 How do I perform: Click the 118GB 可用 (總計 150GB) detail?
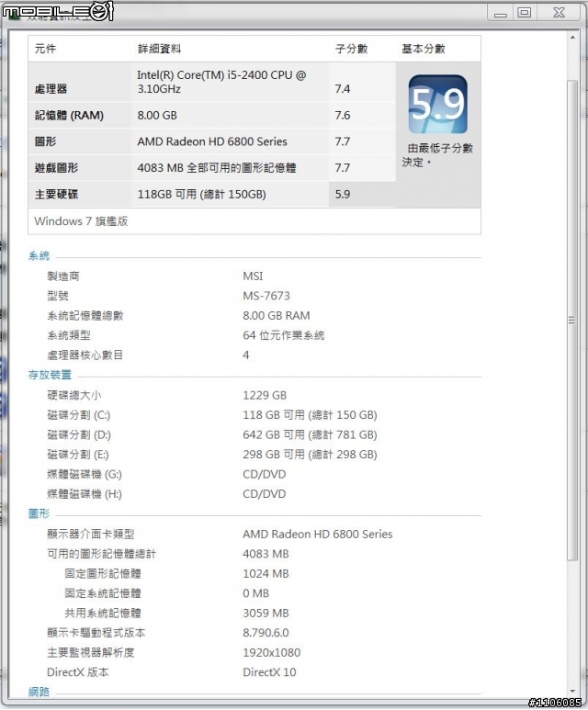tap(201, 194)
